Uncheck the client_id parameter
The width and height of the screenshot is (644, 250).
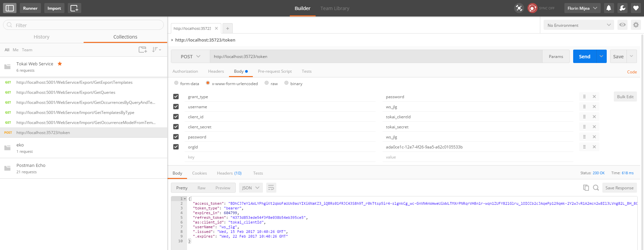click(176, 117)
